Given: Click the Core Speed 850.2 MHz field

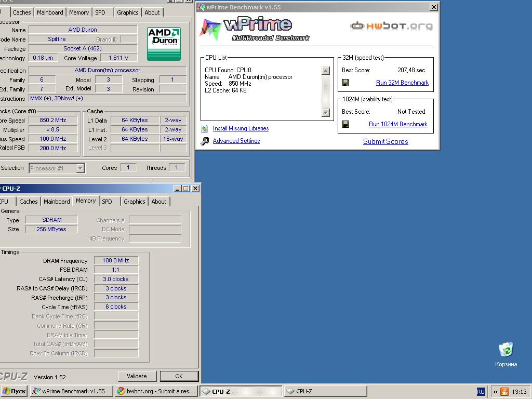Looking at the screenshot, I should (x=53, y=120).
